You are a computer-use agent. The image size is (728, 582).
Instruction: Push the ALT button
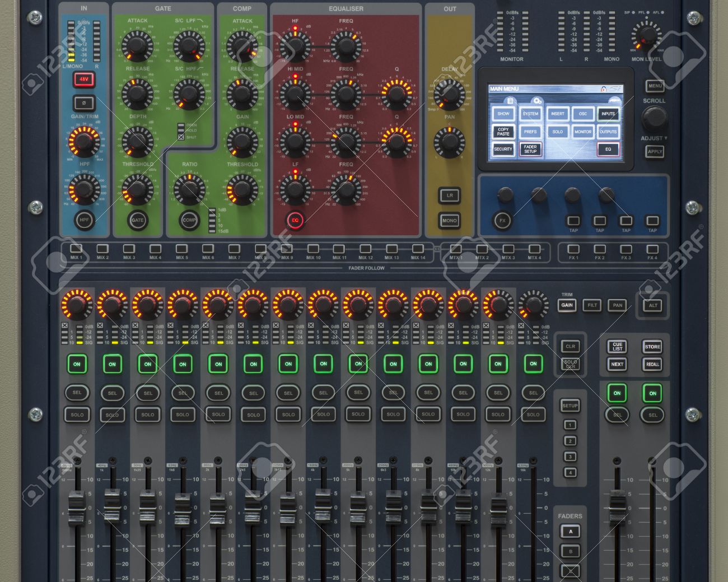(653, 305)
